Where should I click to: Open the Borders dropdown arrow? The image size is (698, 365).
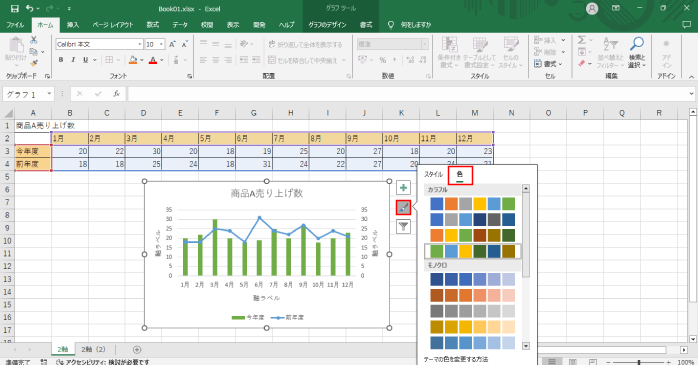tap(118, 60)
